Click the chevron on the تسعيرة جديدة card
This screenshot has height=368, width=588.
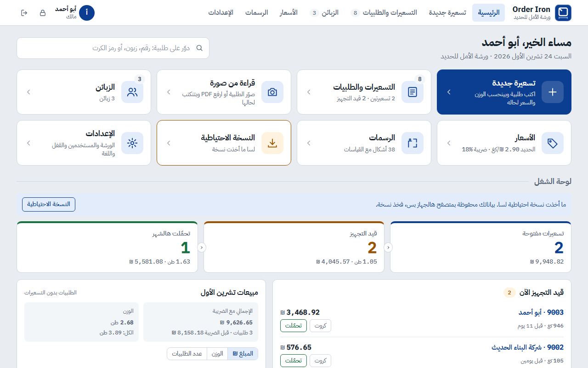tap(449, 92)
